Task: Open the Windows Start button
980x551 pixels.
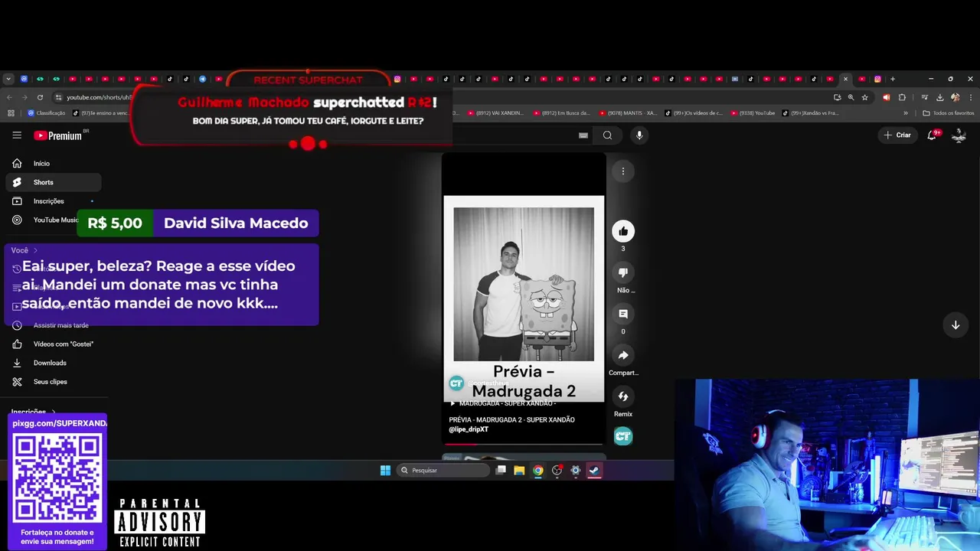Action: 385,471
